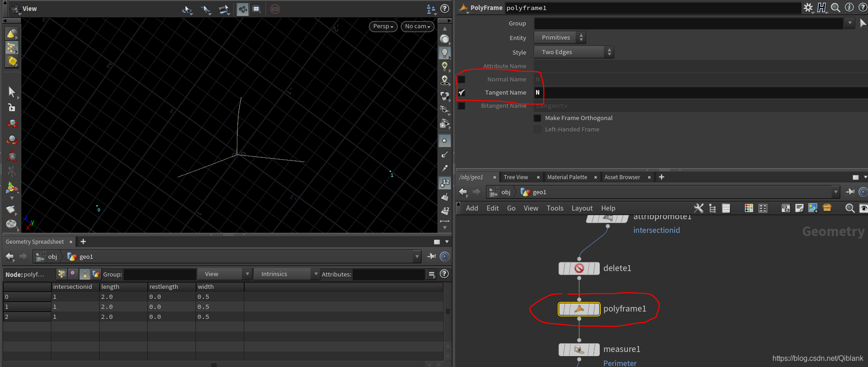Pin the network editor pane
The image size is (868, 367).
tap(849, 192)
